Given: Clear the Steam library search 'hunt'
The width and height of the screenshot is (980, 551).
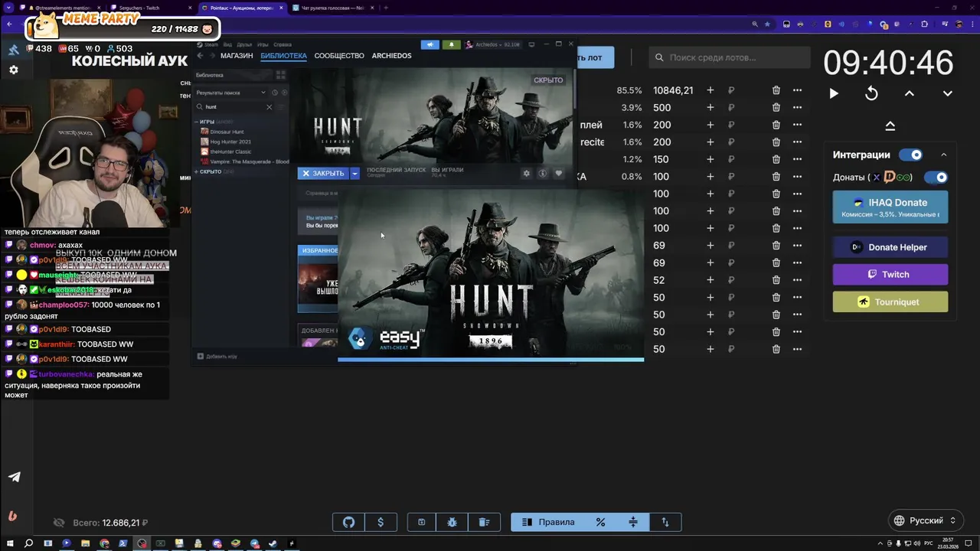Looking at the screenshot, I should click(x=269, y=107).
